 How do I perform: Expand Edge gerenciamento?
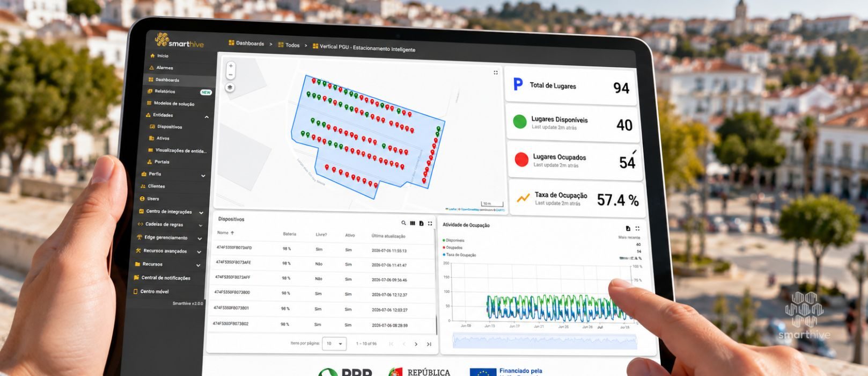tap(200, 238)
